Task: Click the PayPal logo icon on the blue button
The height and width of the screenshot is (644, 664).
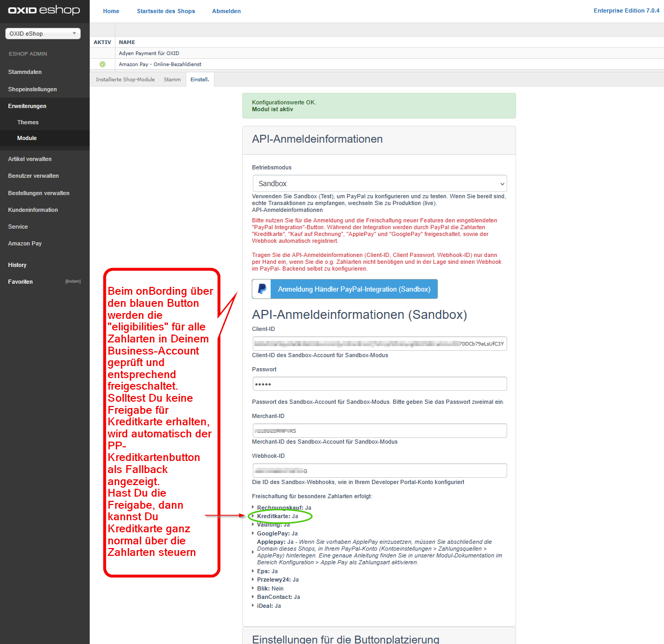Action: [262, 289]
